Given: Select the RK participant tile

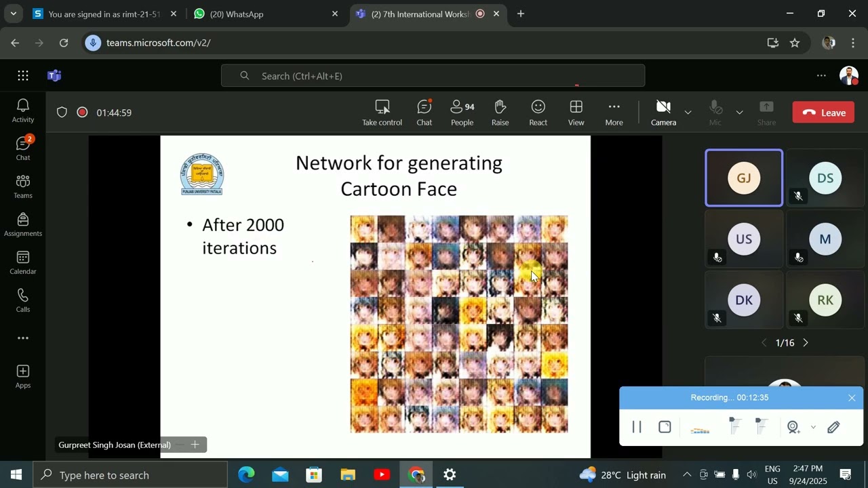Looking at the screenshot, I should [825, 300].
